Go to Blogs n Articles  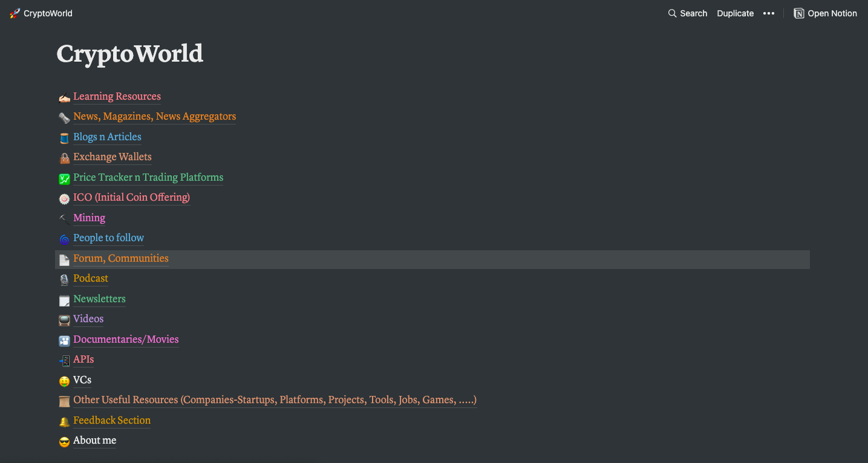pos(107,137)
